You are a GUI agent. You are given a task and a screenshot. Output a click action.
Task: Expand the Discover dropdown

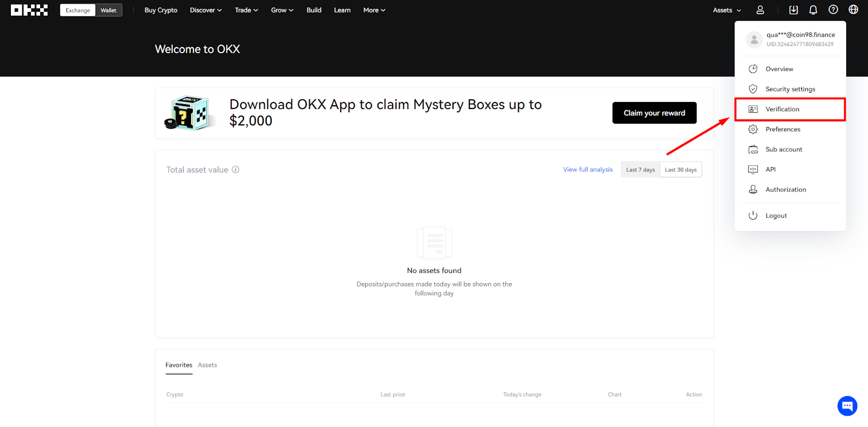pyautogui.click(x=206, y=10)
